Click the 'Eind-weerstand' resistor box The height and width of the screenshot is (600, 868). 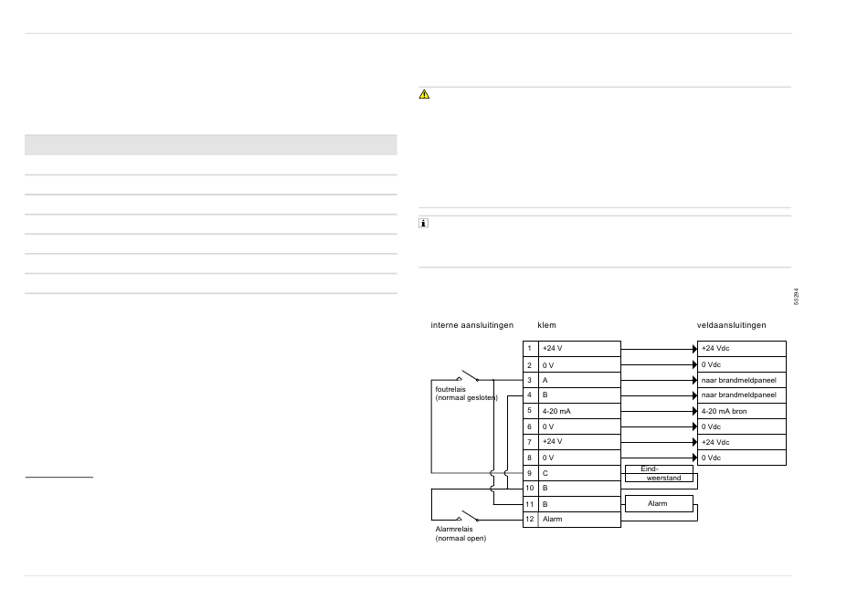pos(660,473)
